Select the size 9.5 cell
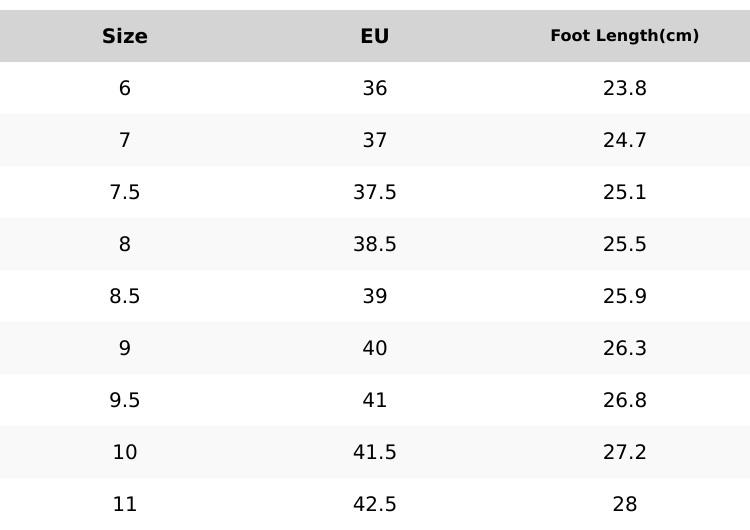Image resolution: width=750 pixels, height=530 pixels. click(x=125, y=400)
